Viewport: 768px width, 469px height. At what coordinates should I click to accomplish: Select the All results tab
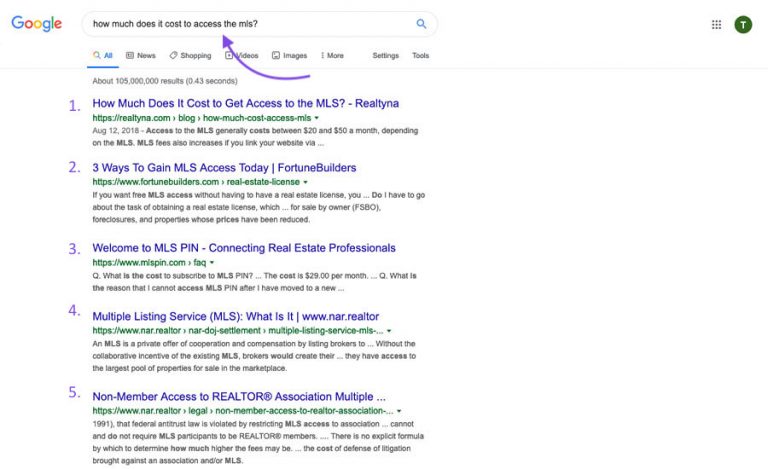[103, 55]
